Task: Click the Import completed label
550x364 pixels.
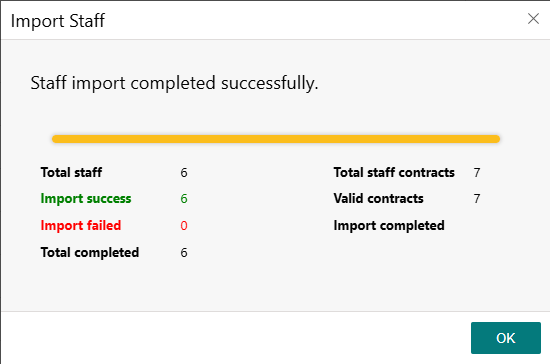Action: click(389, 225)
